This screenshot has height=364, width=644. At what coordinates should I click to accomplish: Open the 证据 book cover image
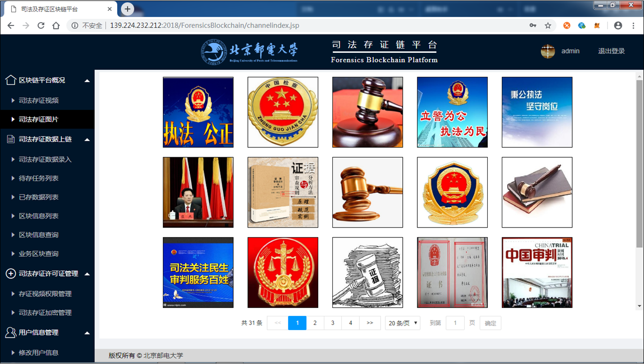click(x=283, y=192)
